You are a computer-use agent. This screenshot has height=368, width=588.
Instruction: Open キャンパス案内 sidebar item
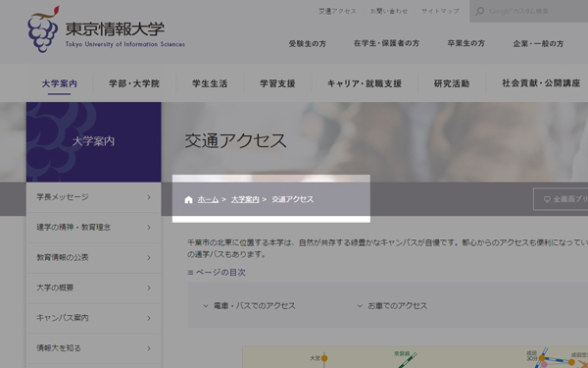pos(94,318)
